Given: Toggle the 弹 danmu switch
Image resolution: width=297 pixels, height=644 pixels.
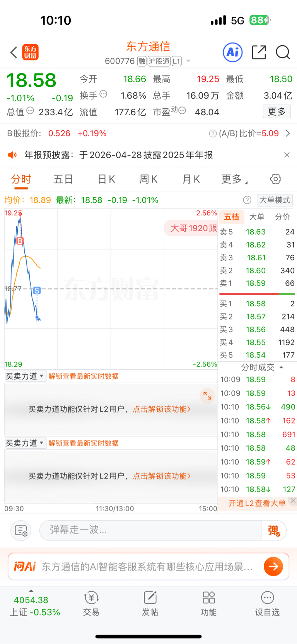Looking at the screenshot, I should coord(274,530).
